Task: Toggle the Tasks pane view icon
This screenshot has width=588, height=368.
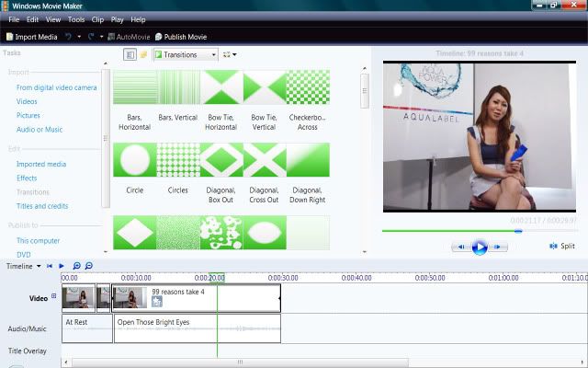Action: [130, 55]
